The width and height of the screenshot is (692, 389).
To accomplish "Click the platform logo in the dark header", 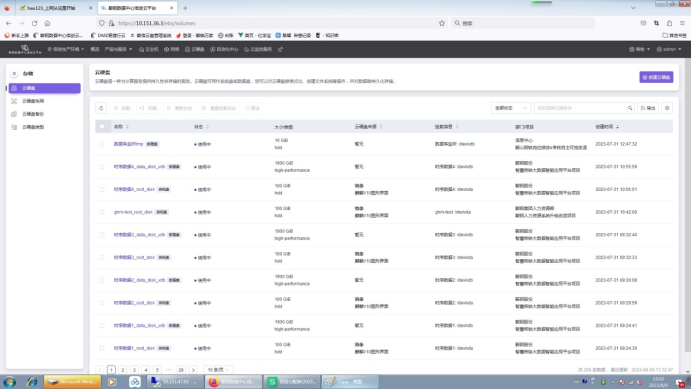I will click(x=25, y=49).
